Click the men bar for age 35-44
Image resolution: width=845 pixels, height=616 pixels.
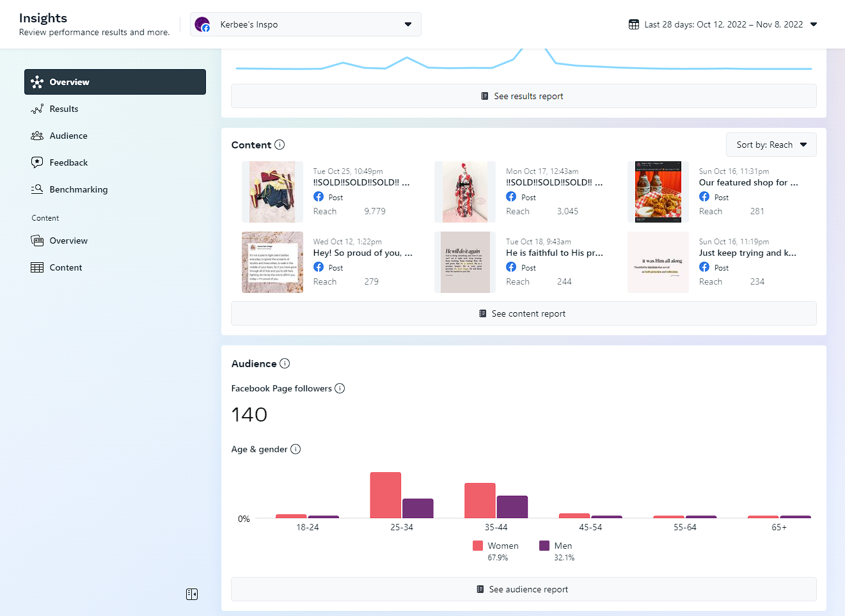(x=512, y=507)
